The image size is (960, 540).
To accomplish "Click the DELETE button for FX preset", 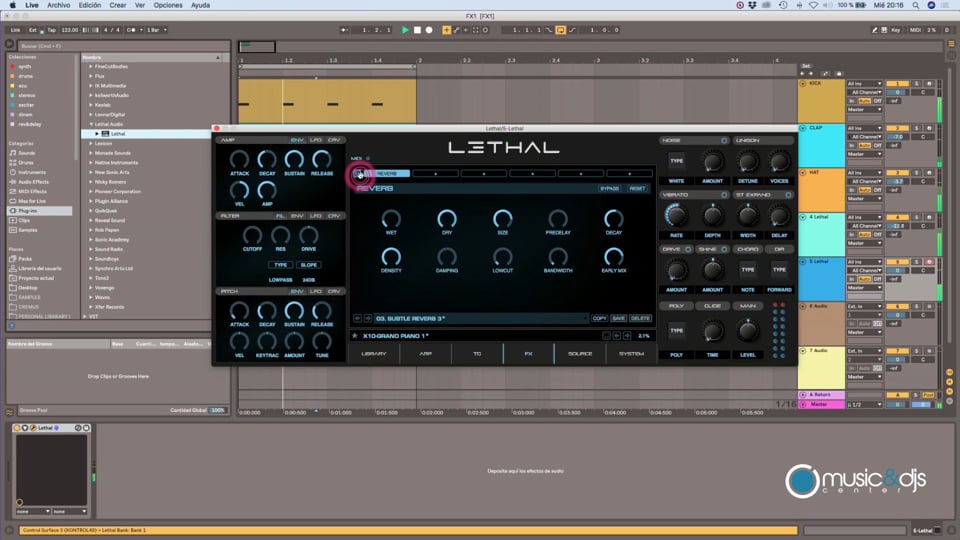I will pos(640,318).
